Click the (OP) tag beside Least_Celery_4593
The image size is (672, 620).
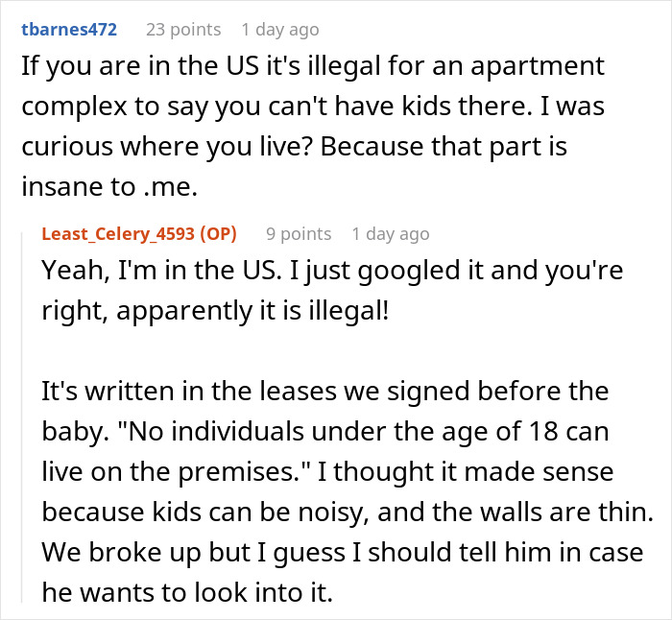click(x=219, y=233)
